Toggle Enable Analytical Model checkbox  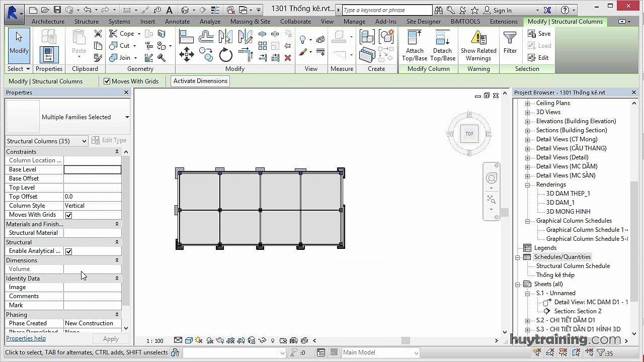pyautogui.click(x=68, y=251)
